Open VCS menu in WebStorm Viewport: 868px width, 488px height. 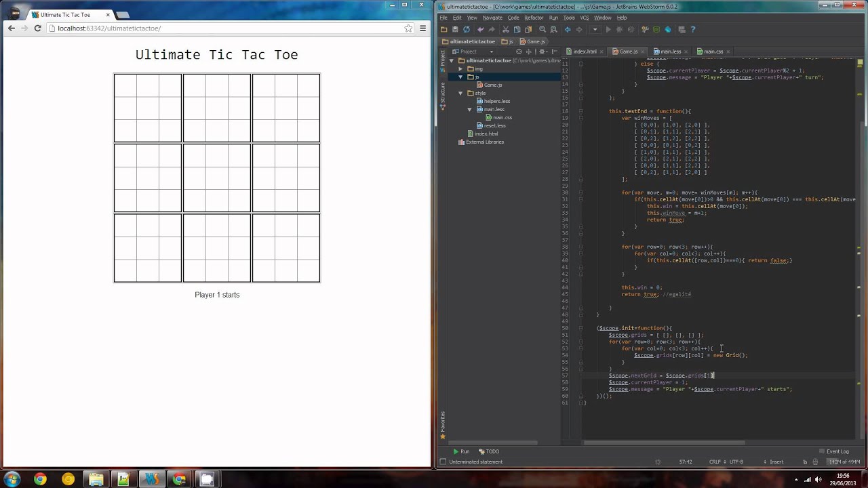[585, 18]
